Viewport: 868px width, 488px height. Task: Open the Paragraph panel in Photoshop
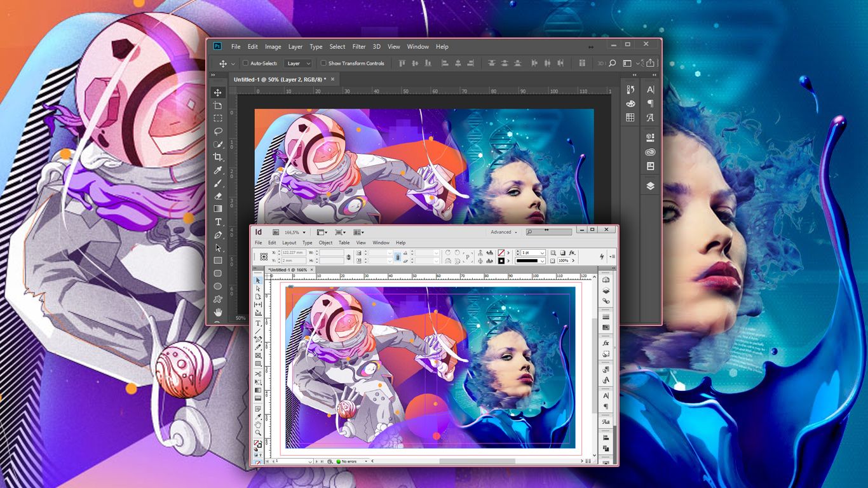650,104
